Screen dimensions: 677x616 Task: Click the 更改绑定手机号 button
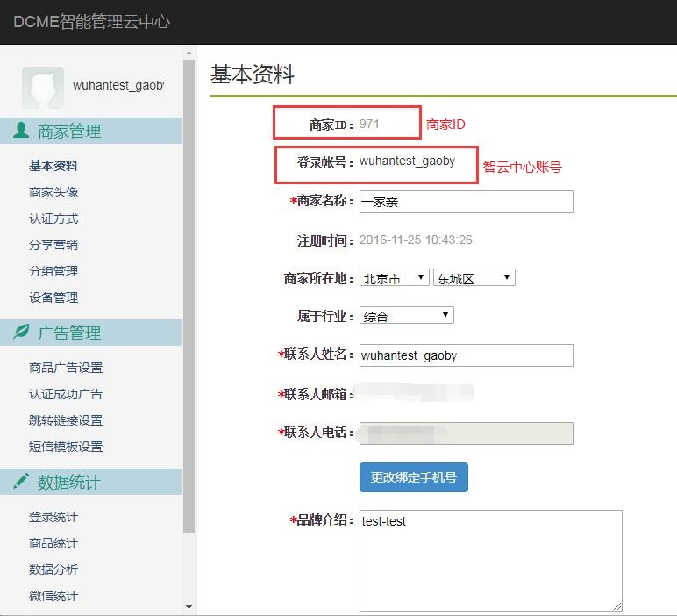414,477
